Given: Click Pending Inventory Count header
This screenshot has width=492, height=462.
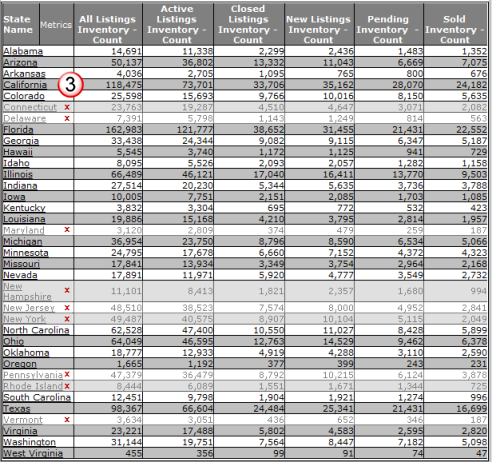Looking at the screenshot, I should click(x=389, y=24).
